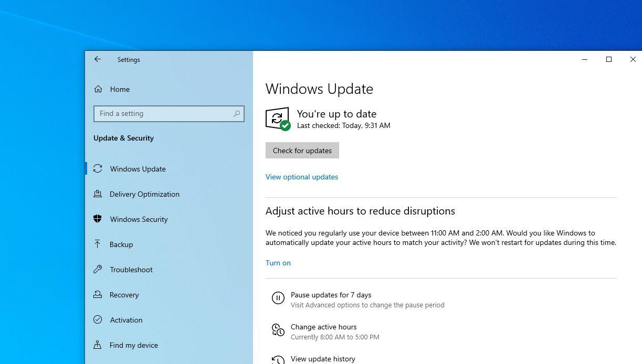
Task: Focus the Find a setting search box
Action: click(x=164, y=113)
